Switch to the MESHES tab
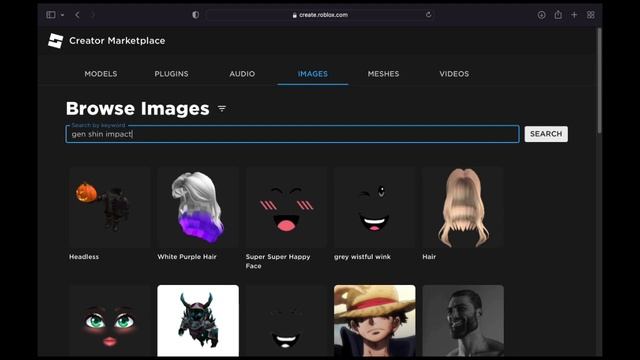The width and height of the screenshot is (640, 360). tap(383, 74)
